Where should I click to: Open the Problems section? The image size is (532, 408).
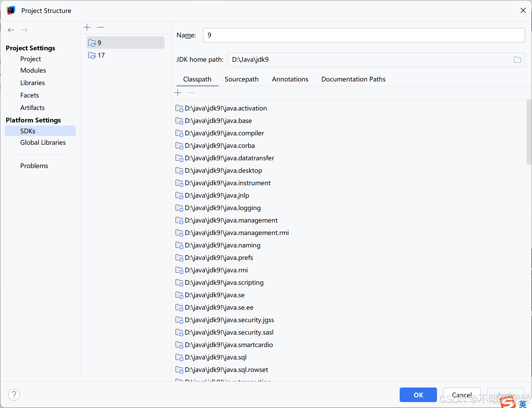click(34, 166)
